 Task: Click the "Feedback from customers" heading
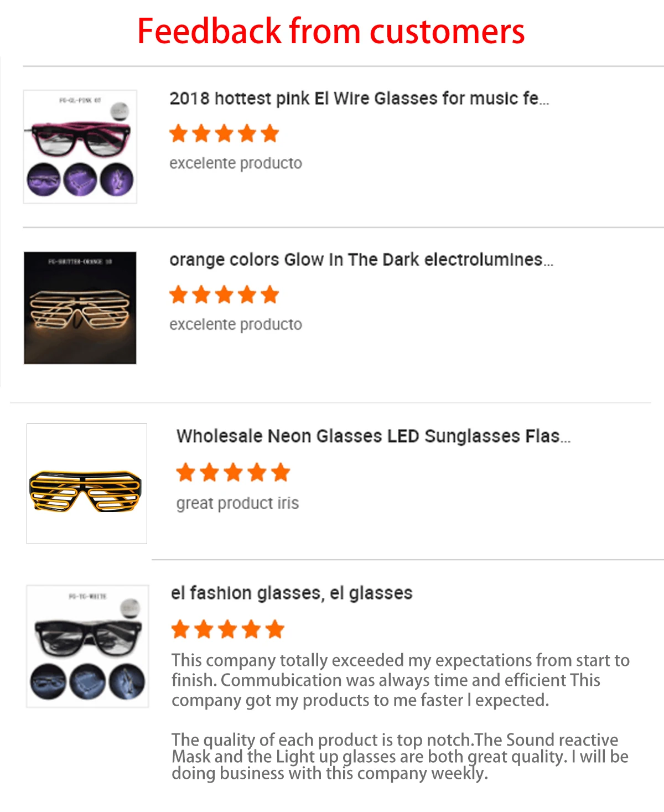tap(331, 31)
